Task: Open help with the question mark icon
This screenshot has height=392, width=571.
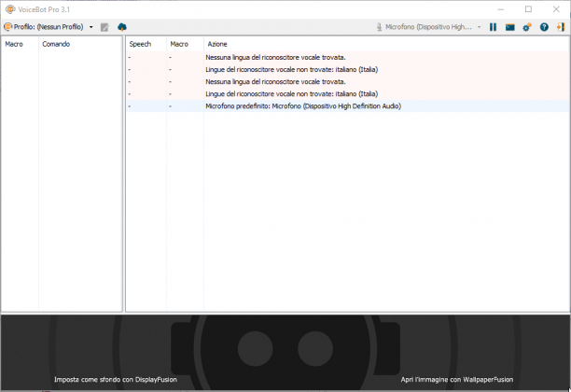Action: point(544,27)
